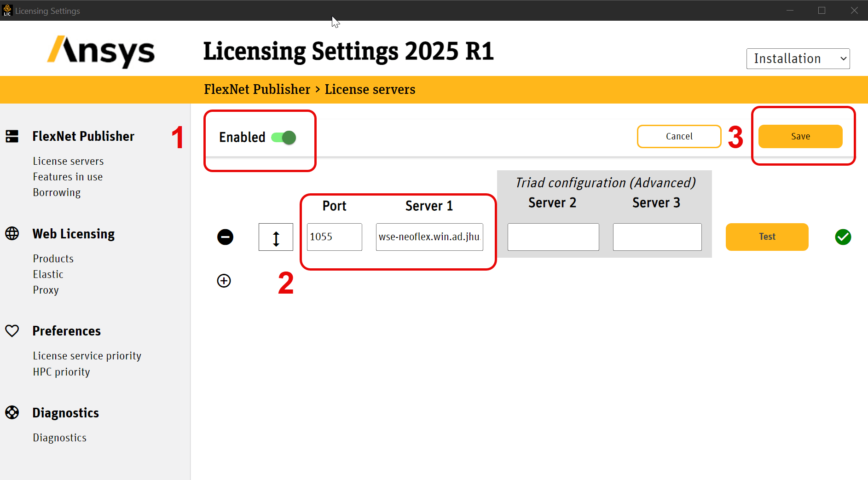Image resolution: width=868 pixels, height=480 pixels.
Task: Open the Installation dropdown
Action: coord(798,59)
